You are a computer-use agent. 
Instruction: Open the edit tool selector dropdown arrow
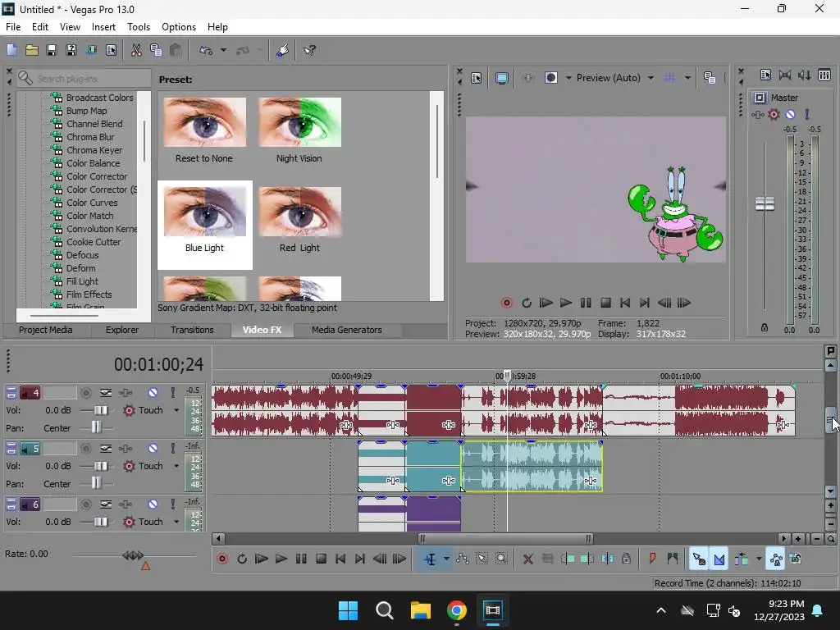[446, 559]
